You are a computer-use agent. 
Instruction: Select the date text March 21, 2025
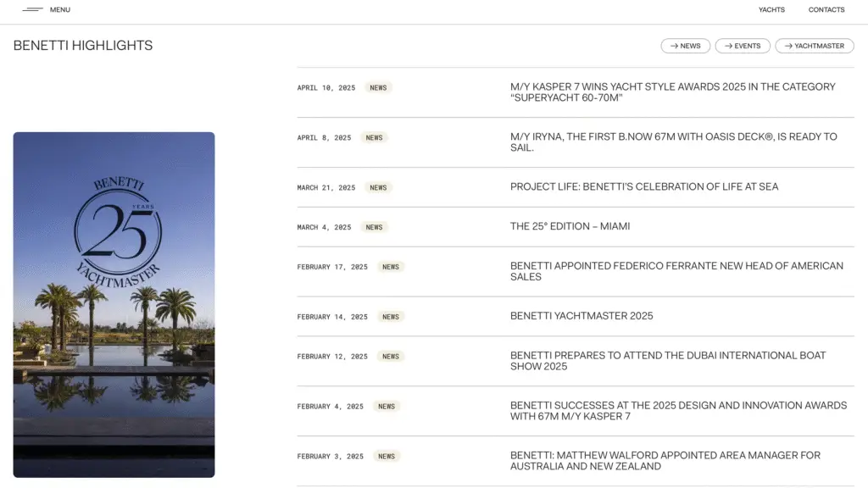pyautogui.click(x=326, y=187)
